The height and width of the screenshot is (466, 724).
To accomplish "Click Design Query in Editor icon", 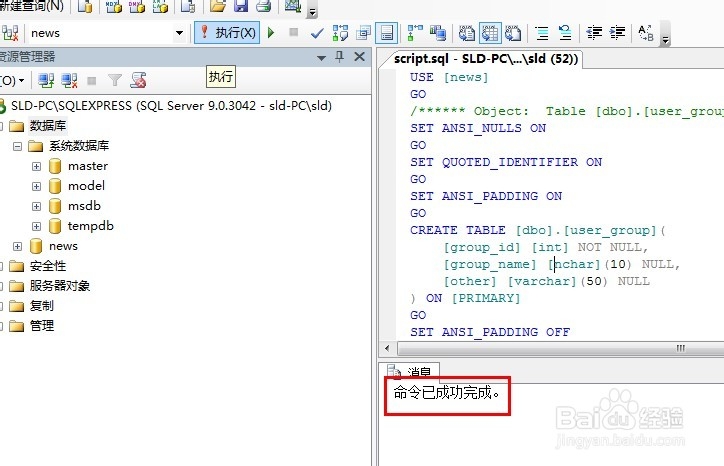I will point(363,33).
